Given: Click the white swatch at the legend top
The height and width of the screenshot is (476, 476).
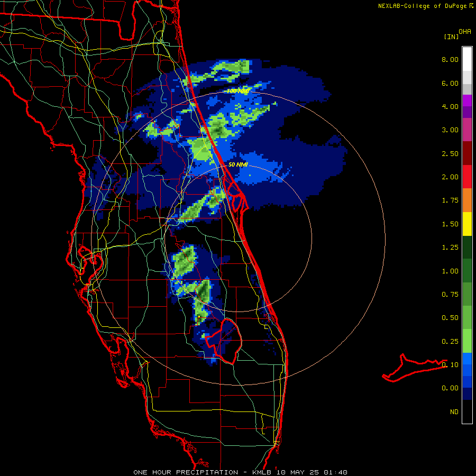Looking at the screenshot, I should click(x=467, y=59).
